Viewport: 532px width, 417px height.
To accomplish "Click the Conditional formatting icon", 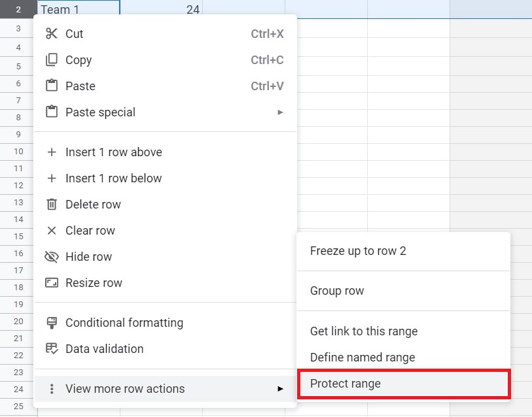I will (52, 322).
